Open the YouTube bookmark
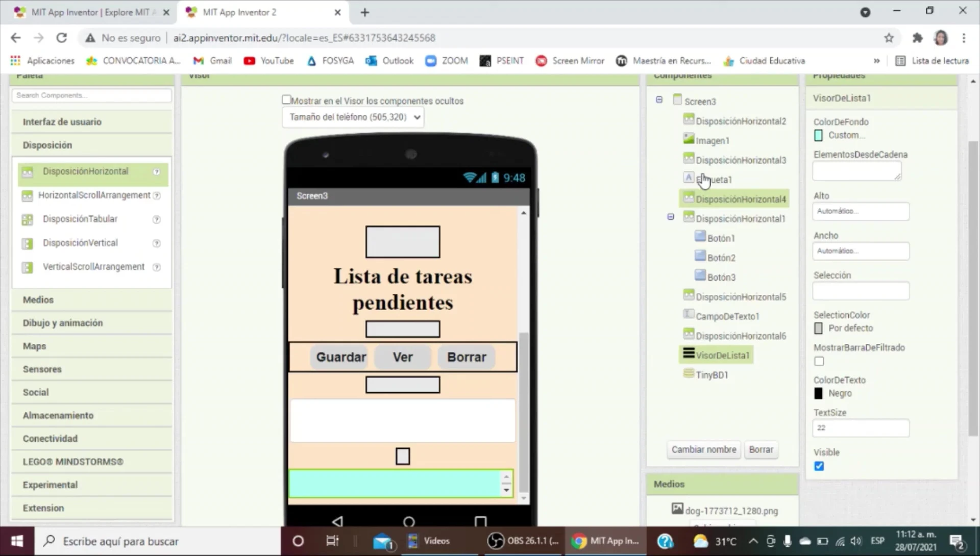 (268, 61)
